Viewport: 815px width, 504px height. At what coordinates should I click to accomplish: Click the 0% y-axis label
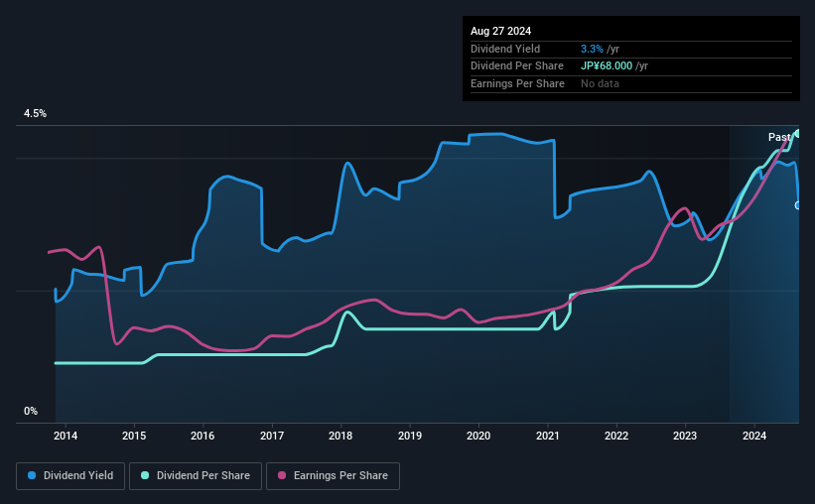point(31,411)
